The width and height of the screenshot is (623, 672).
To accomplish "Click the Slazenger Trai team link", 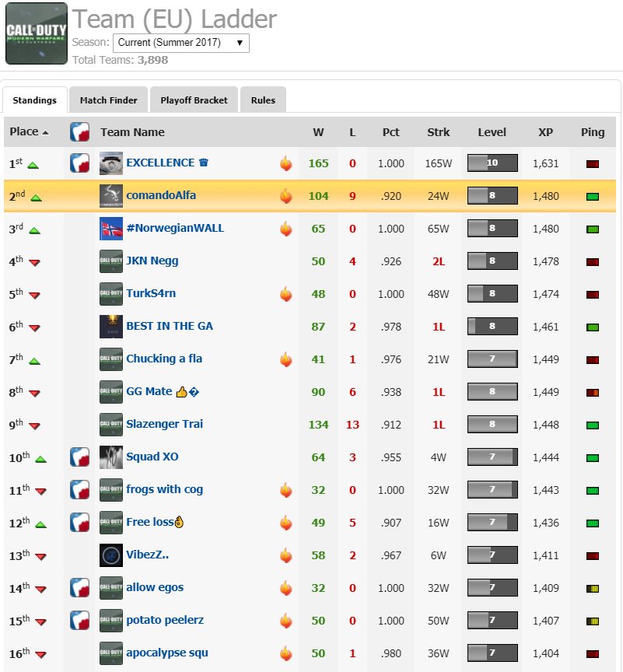I will [x=166, y=425].
